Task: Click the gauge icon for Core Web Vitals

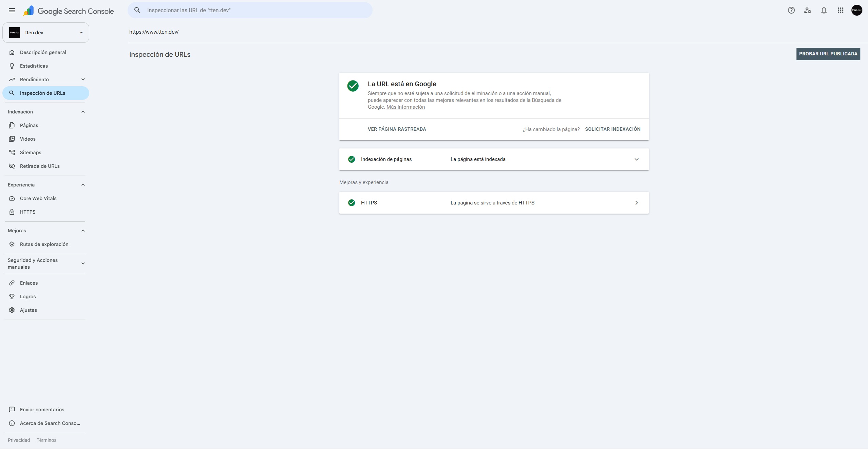Action: (12, 198)
